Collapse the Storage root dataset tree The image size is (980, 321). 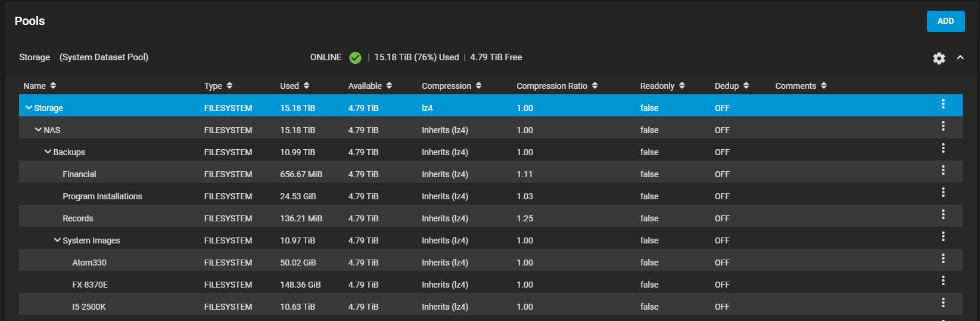[x=29, y=108]
